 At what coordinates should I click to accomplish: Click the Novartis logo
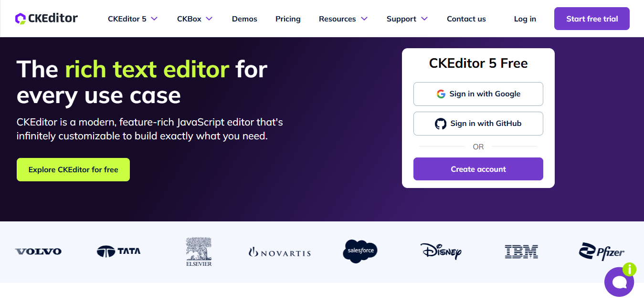[x=280, y=252]
